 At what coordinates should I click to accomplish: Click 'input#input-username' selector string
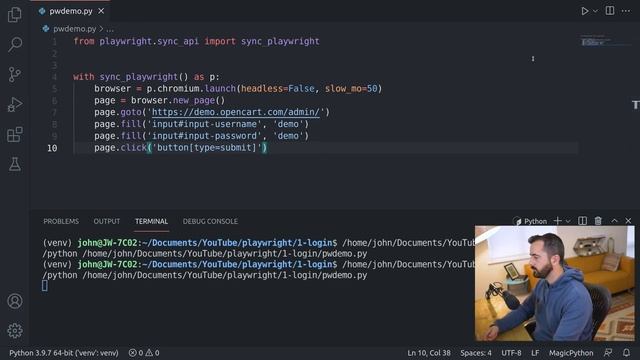(204, 124)
